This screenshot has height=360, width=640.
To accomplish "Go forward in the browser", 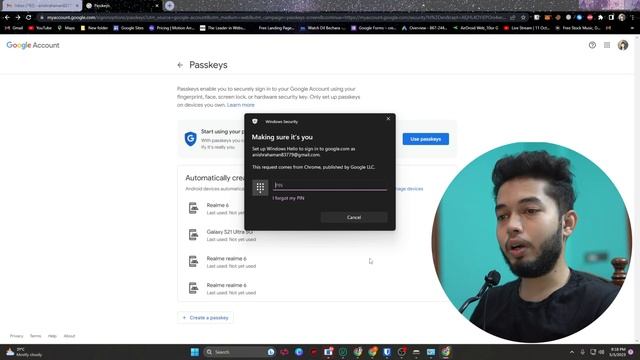I will (x=18, y=18).
